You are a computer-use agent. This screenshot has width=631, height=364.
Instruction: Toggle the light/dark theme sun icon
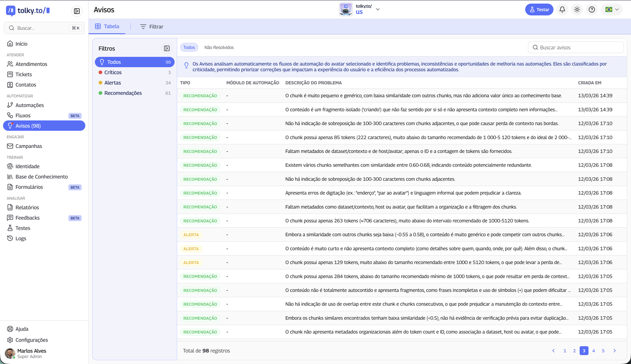click(577, 10)
